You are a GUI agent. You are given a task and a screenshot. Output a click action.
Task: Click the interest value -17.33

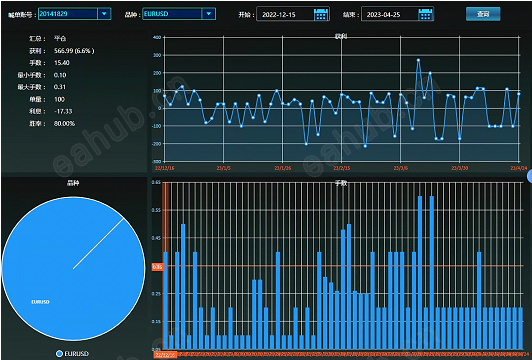[x=63, y=111]
